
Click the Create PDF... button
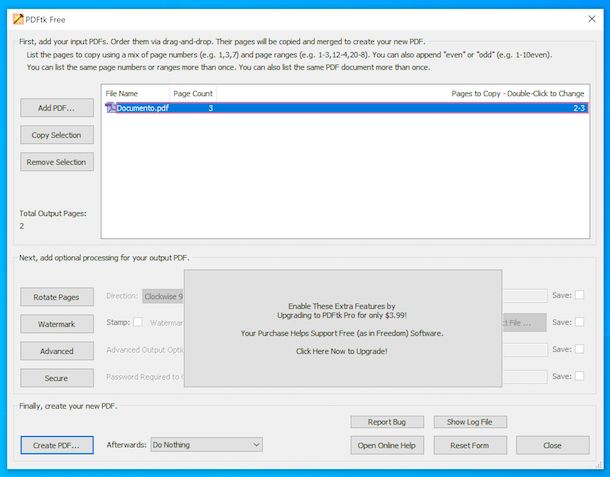click(57, 445)
